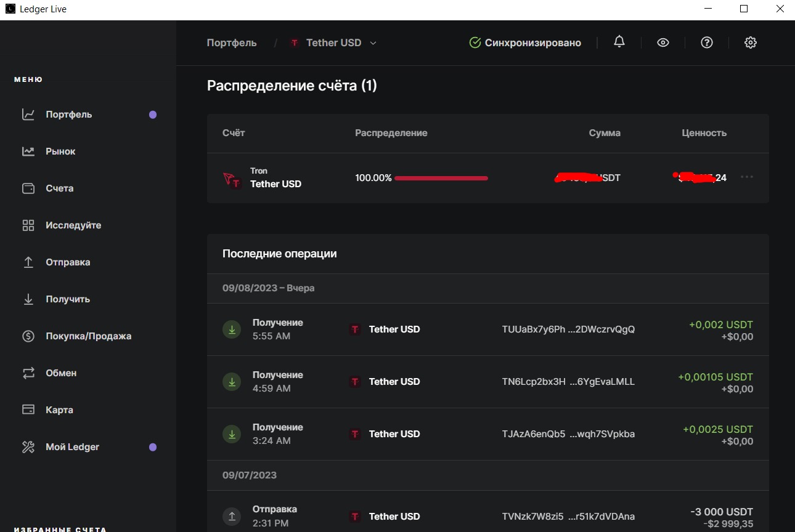Viewport: 795px width, 532px height.
Task: Click the Рынок market chart icon
Action: coord(28,151)
